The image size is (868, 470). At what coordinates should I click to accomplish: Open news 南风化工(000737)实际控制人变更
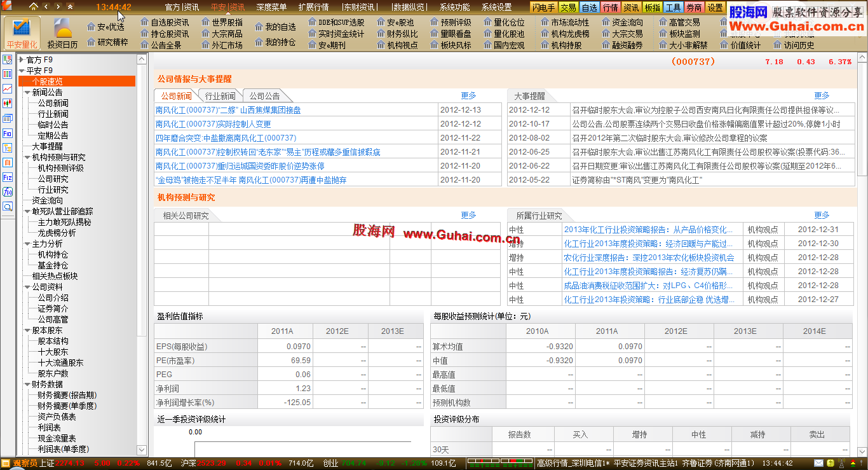(214, 124)
